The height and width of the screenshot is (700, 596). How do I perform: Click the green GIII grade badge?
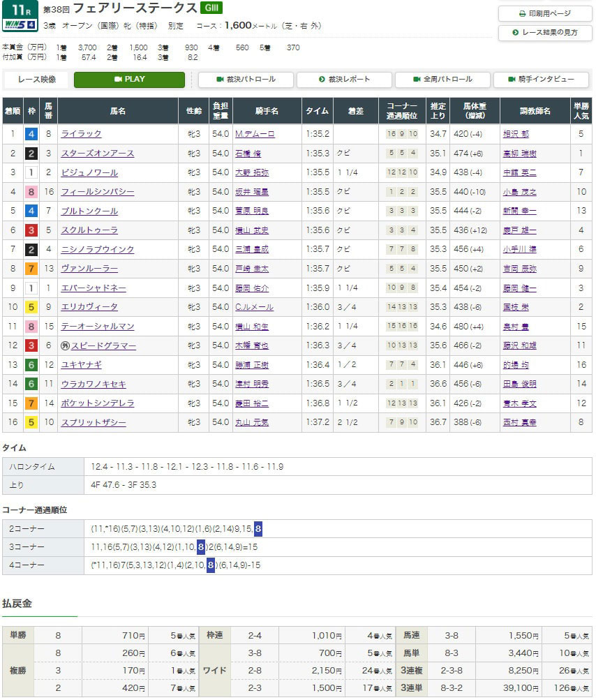(x=211, y=8)
